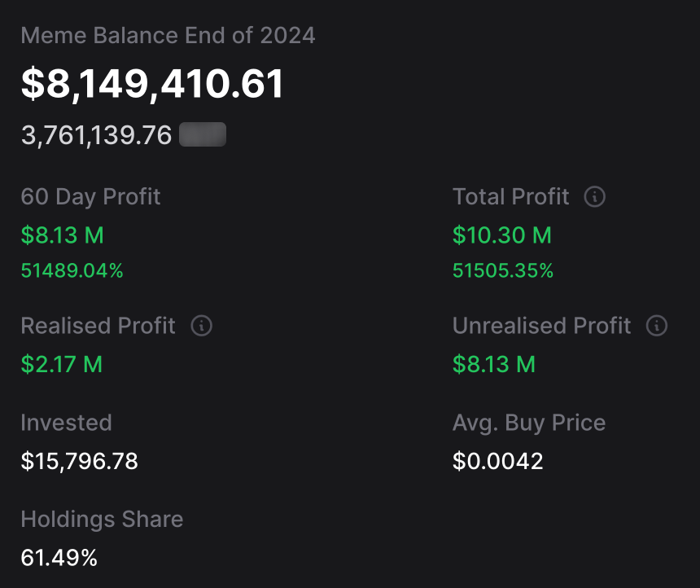Click the Unrealised Profit info icon
This screenshot has width=700, height=588.
pos(657,326)
